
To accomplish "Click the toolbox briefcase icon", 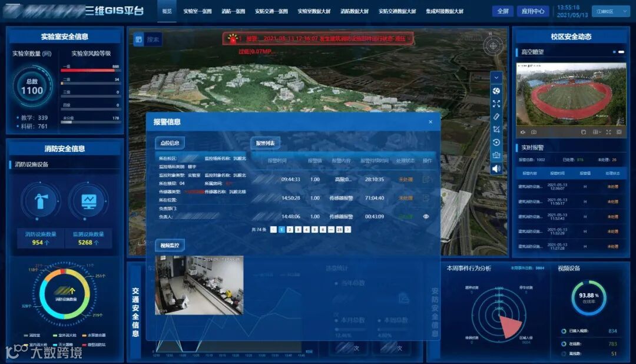I will (x=496, y=155).
